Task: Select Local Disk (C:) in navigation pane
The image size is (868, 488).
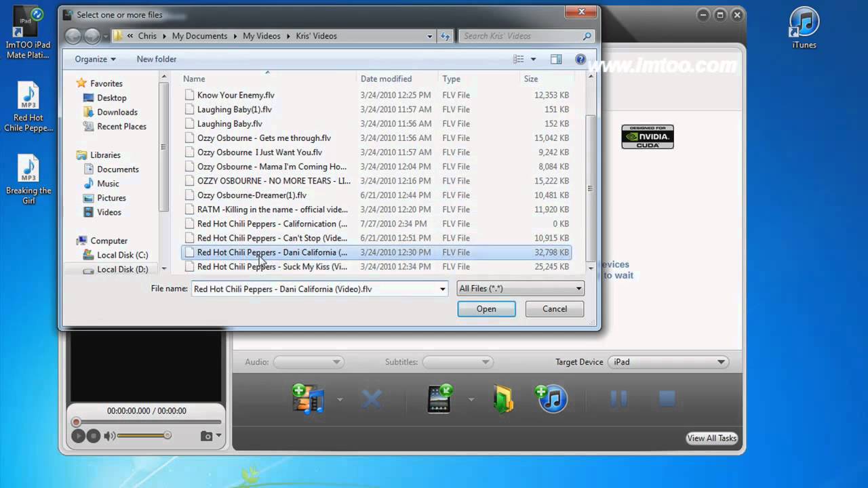Action: pos(122,255)
